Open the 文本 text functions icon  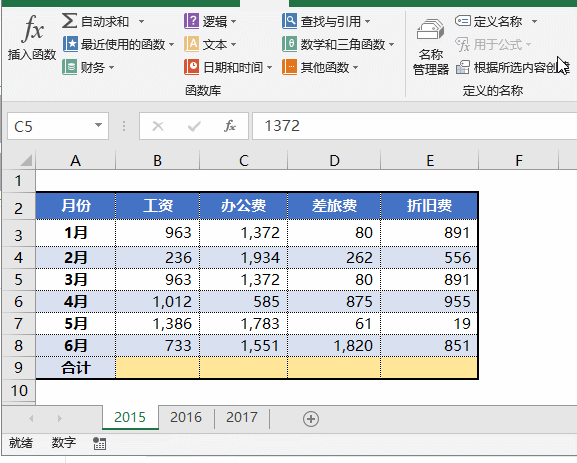tap(191, 44)
